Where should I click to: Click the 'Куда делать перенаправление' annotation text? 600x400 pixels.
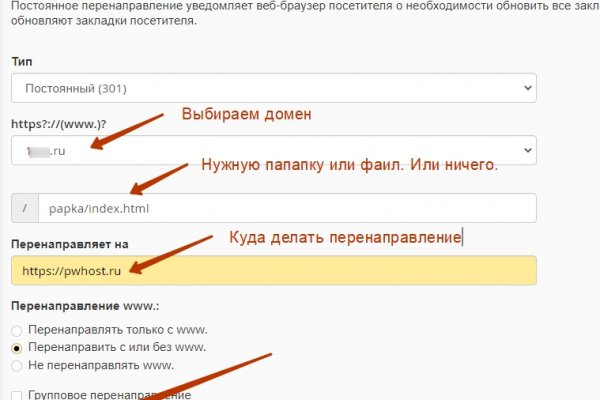coord(346,238)
